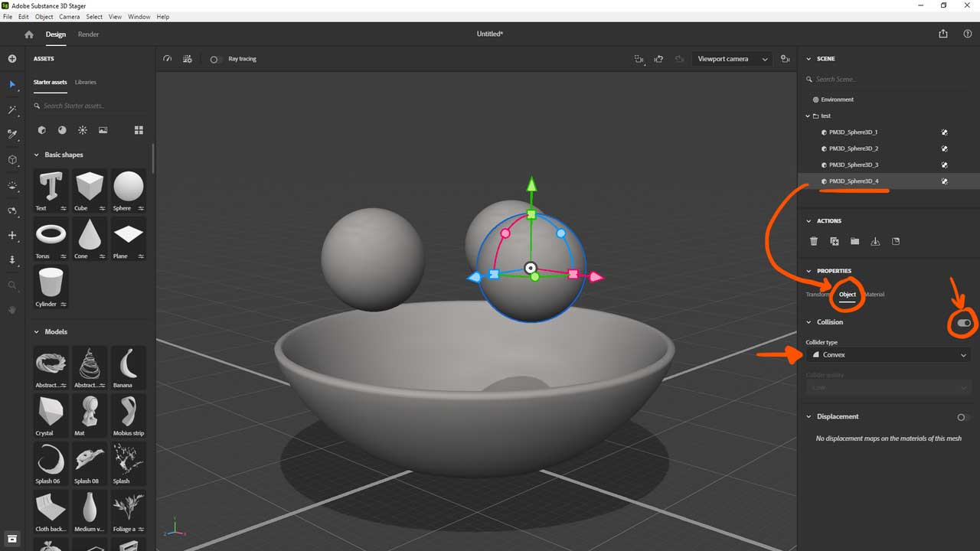
Task: Collapse the Displacement section chevron
Action: [808, 416]
